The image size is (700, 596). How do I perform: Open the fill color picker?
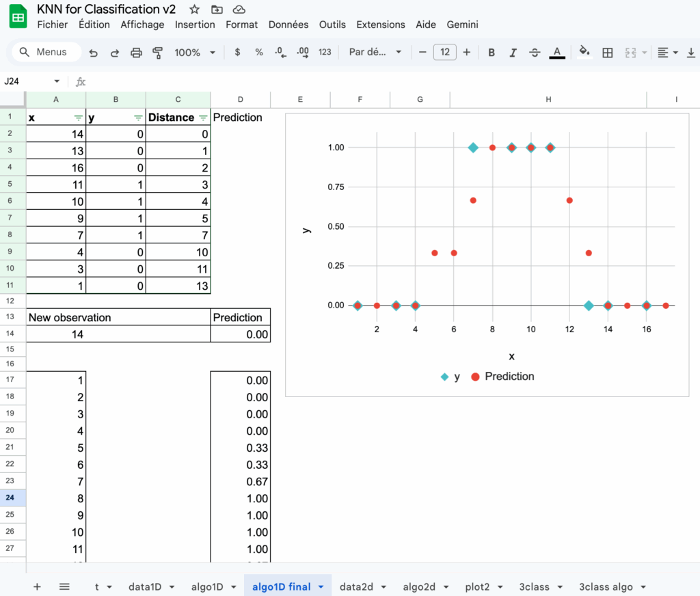tap(584, 53)
